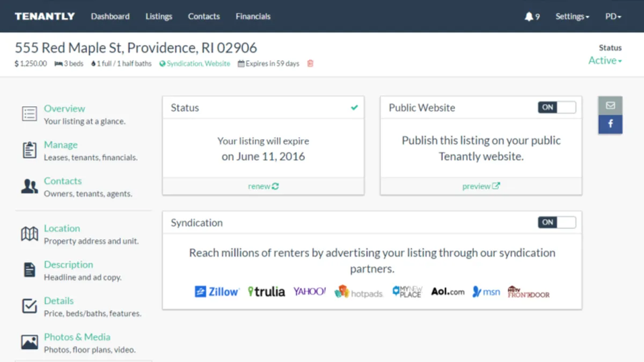
Task: Click the preview website link
Action: click(481, 186)
